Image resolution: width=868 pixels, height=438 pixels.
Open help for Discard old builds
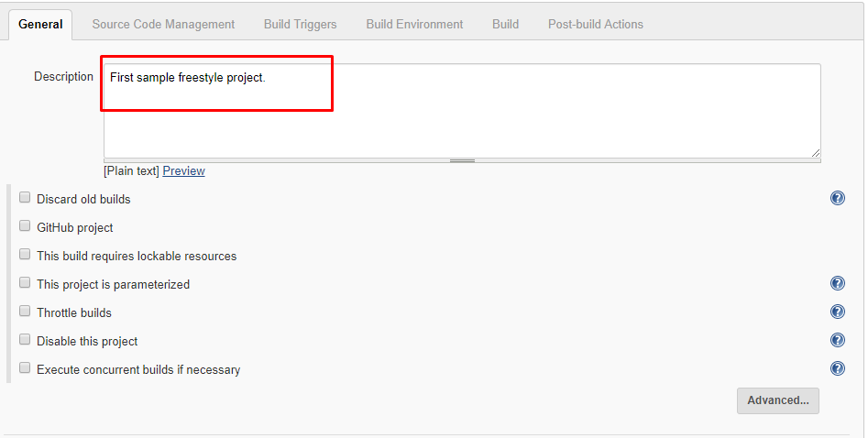(x=837, y=198)
